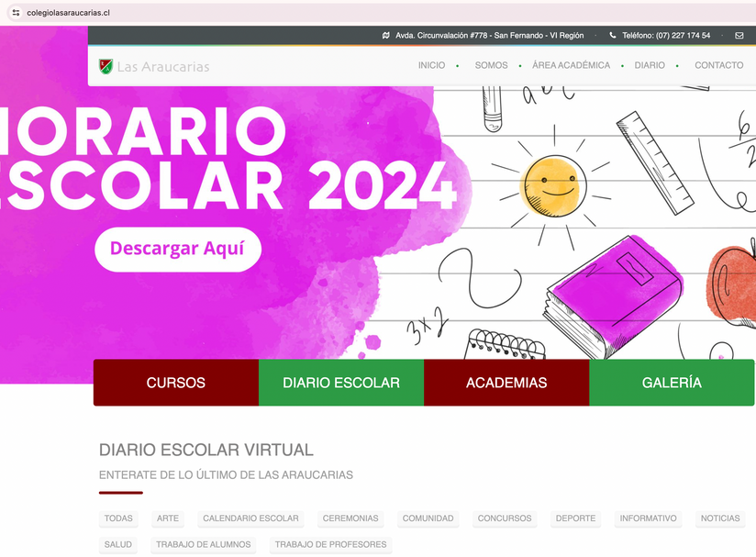This screenshot has height=557, width=756.
Task: Select the TODAS filter tag
Action: (118, 518)
